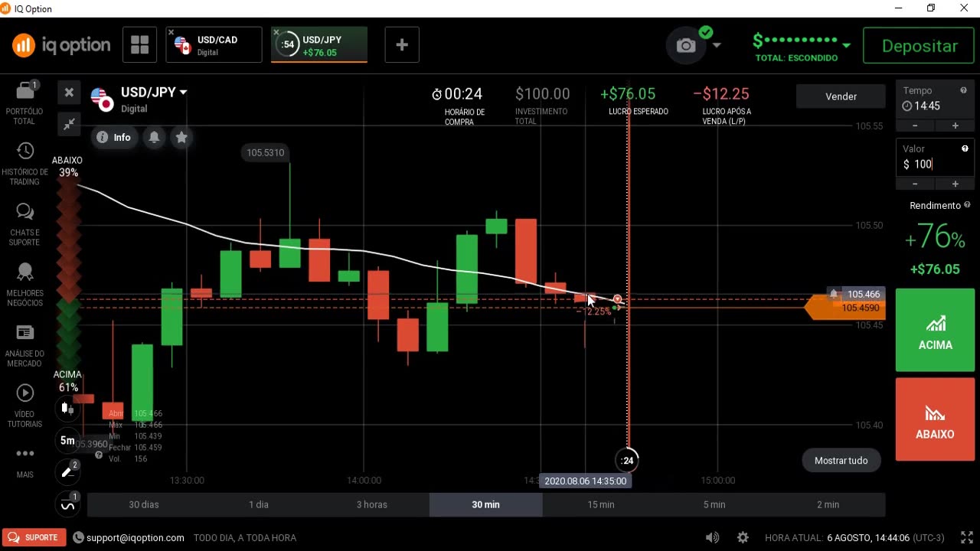Click the Suporte chat button

34,537
